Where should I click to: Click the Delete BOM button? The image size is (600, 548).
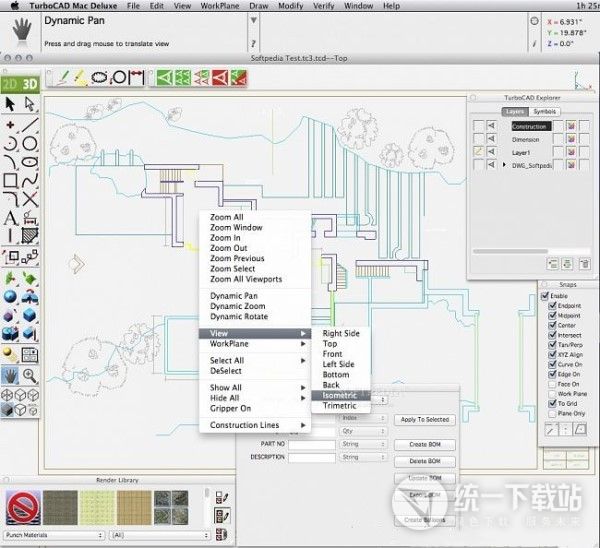[425, 461]
